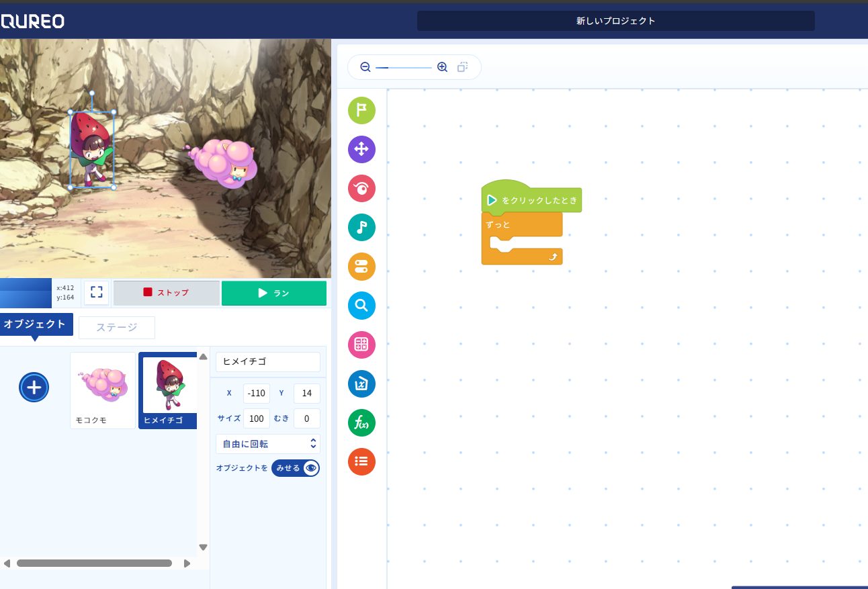Select the red looks block category
Image resolution: width=868 pixels, height=589 pixels.
coord(361,188)
